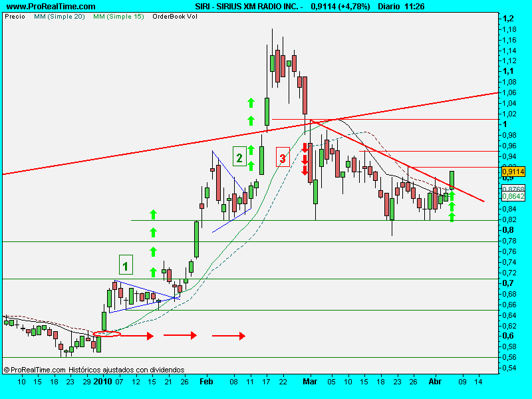This screenshot has width=532, height=399.
Task: Click the 0,98 value on price axis
Action: pyautogui.click(x=509, y=135)
